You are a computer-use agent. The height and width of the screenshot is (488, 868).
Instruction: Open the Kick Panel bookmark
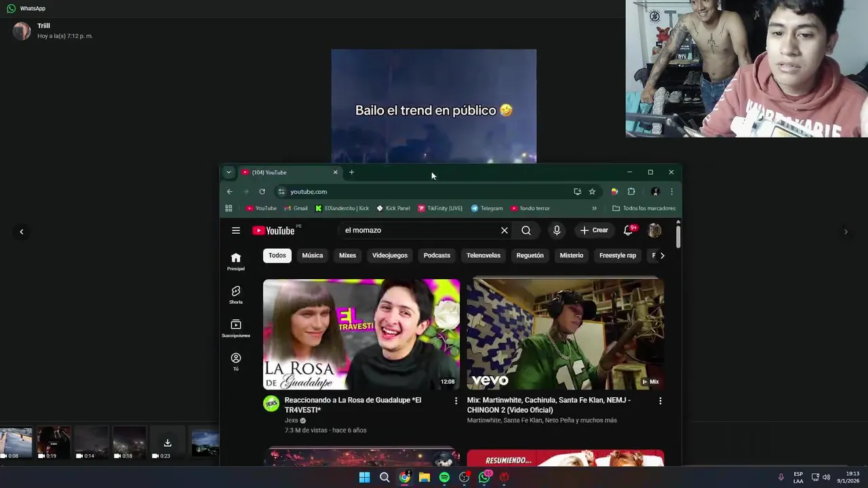[393, 208]
